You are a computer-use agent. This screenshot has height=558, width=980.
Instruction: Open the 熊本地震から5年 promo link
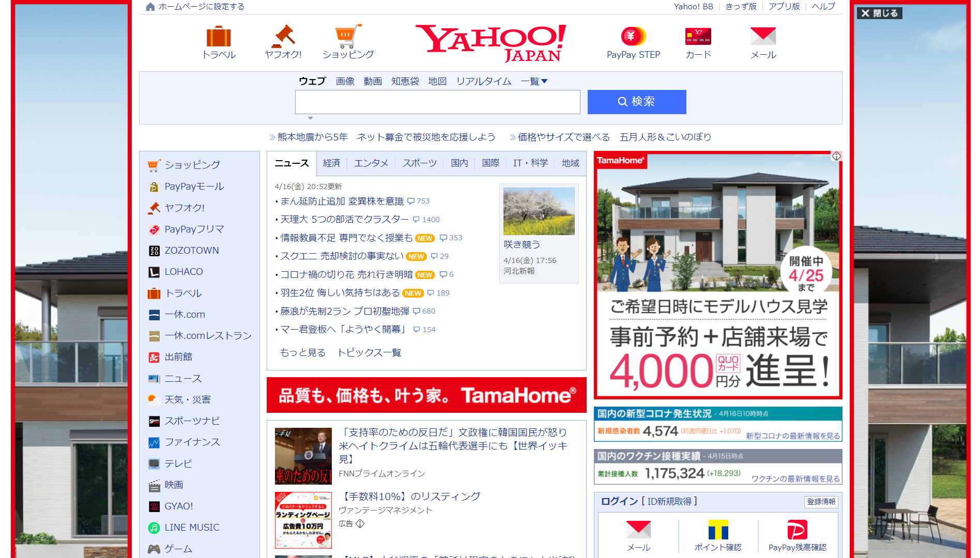(x=387, y=137)
